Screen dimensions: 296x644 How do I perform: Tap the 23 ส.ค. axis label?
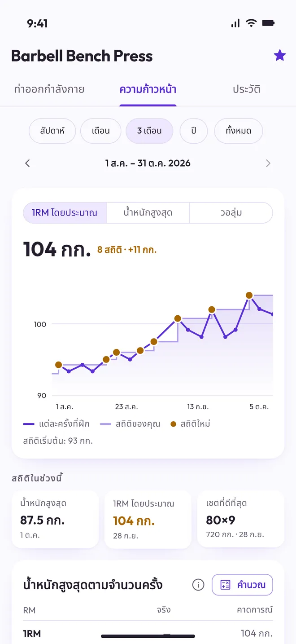pos(126,407)
